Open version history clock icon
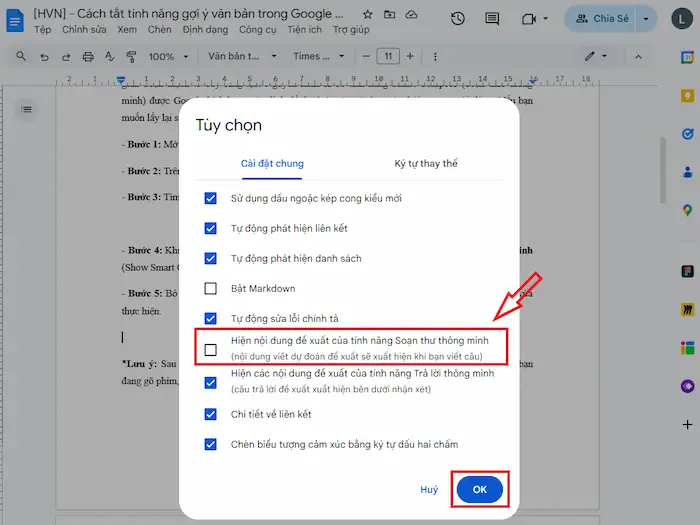 457,19
